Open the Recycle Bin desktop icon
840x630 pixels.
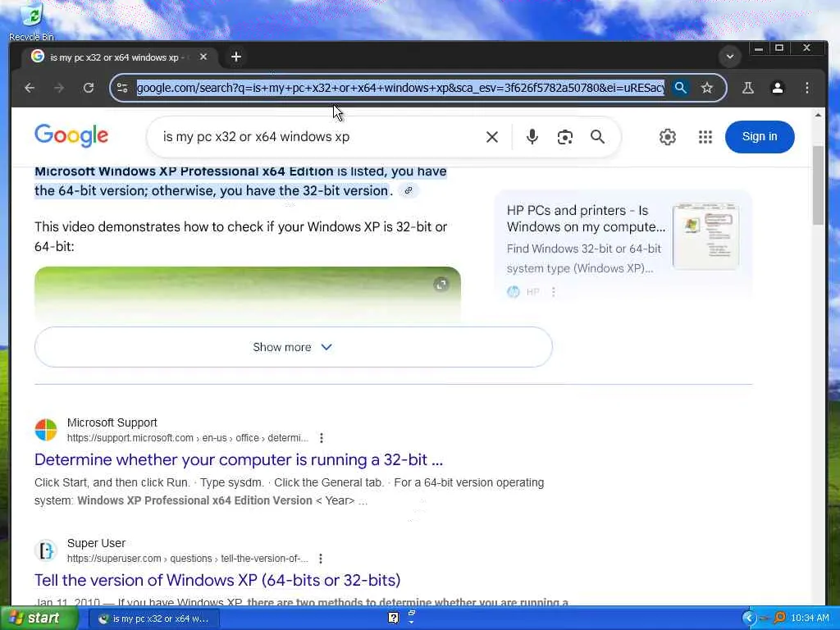(x=32, y=22)
